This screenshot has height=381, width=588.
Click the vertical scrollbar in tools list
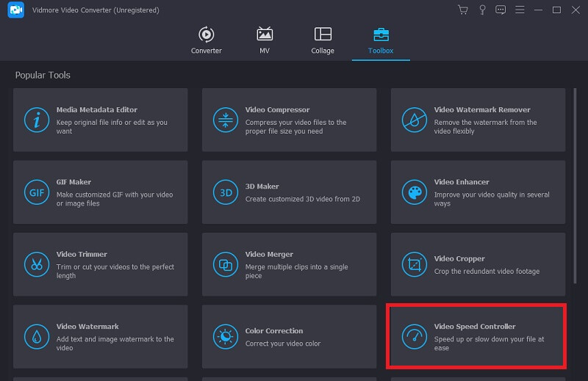pyautogui.click(x=575, y=184)
